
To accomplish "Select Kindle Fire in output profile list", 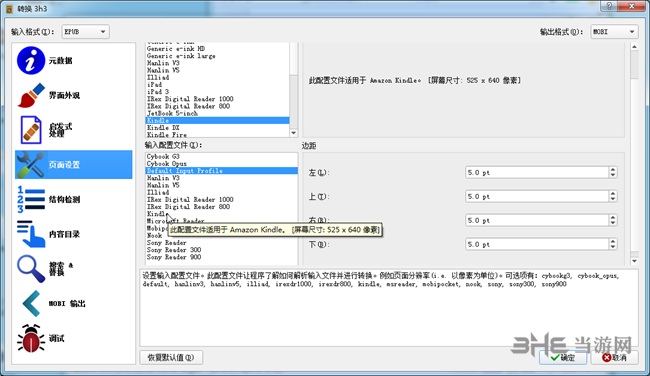I will [217, 135].
